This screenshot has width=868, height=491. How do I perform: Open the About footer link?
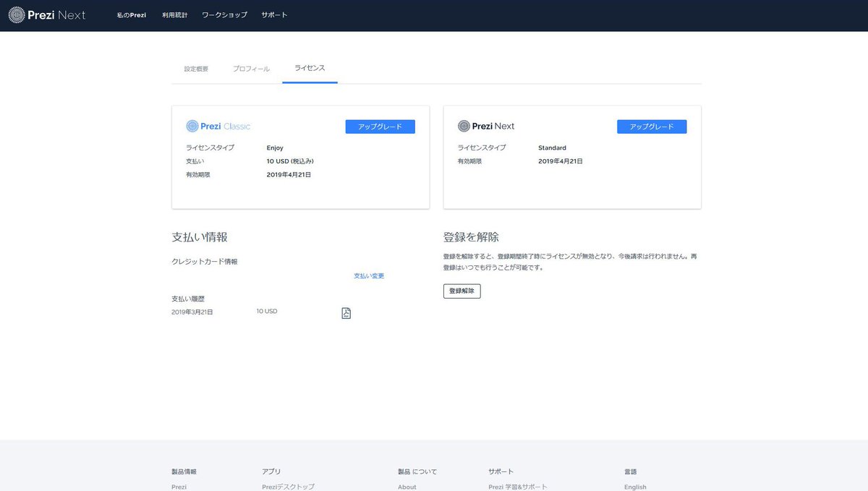(x=407, y=487)
